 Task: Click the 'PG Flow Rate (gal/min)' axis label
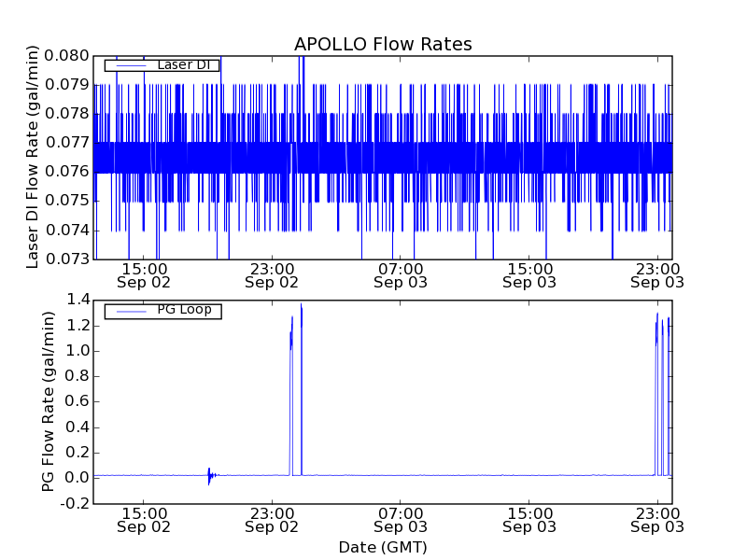click(48, 401)
